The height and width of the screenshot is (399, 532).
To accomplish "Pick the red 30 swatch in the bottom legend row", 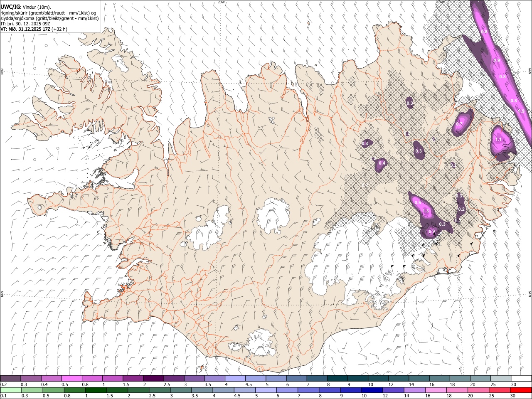I will (520, 390).
